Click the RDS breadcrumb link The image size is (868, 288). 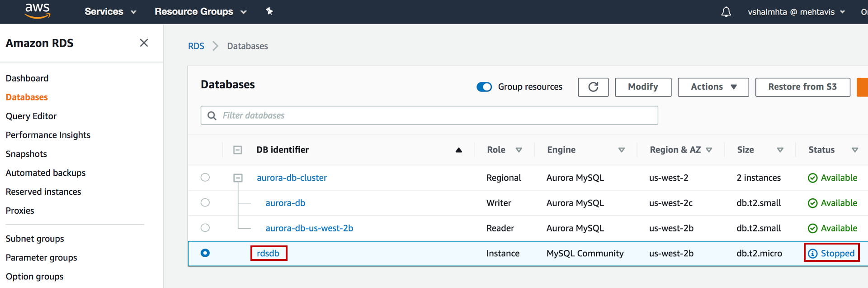196,46
